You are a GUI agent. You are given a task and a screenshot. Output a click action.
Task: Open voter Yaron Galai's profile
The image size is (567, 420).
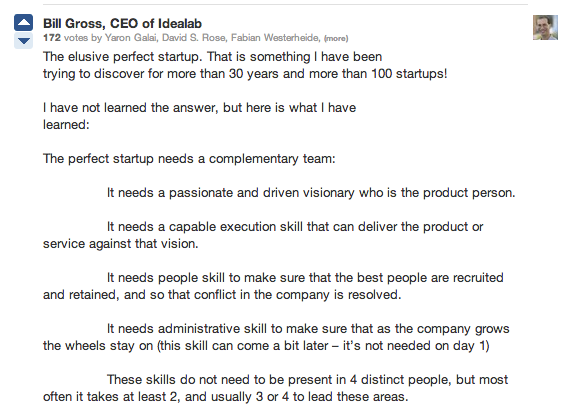pyautogui.click(x=131, y=38)
